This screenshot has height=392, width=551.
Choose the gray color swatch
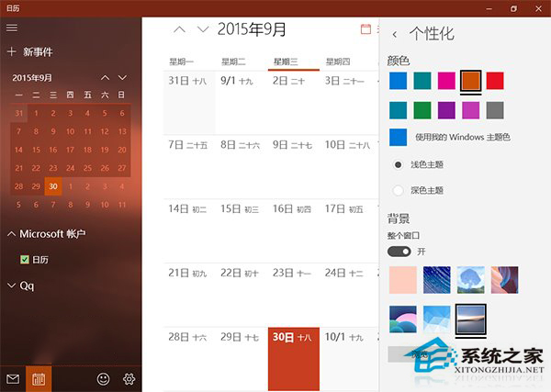pos(495,110)
